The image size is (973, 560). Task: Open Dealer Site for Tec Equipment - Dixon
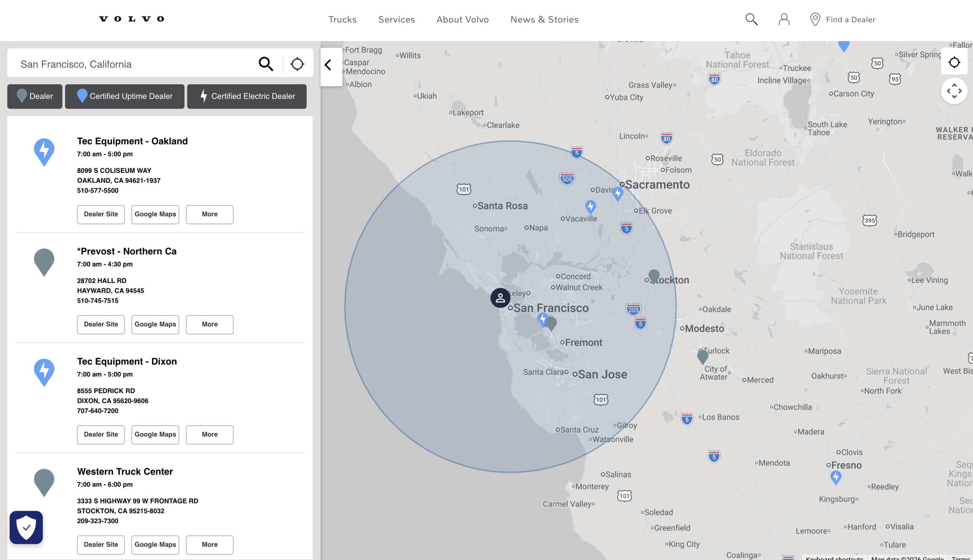pos(101,435)
